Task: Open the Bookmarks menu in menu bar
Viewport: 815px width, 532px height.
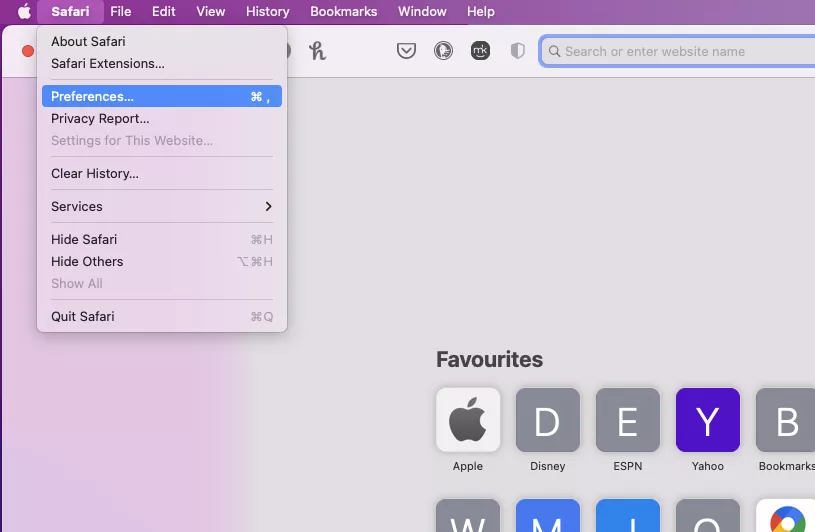Action: coord(343,12)
